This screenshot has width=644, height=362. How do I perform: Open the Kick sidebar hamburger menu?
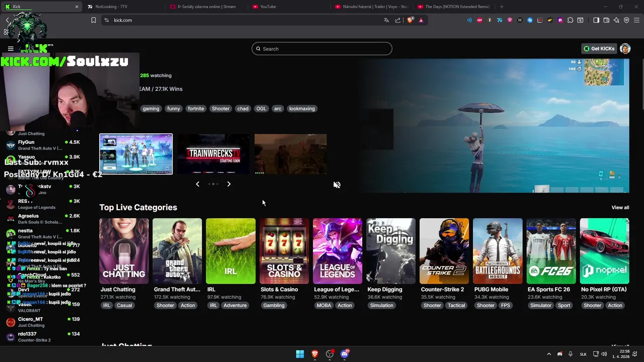11,49
